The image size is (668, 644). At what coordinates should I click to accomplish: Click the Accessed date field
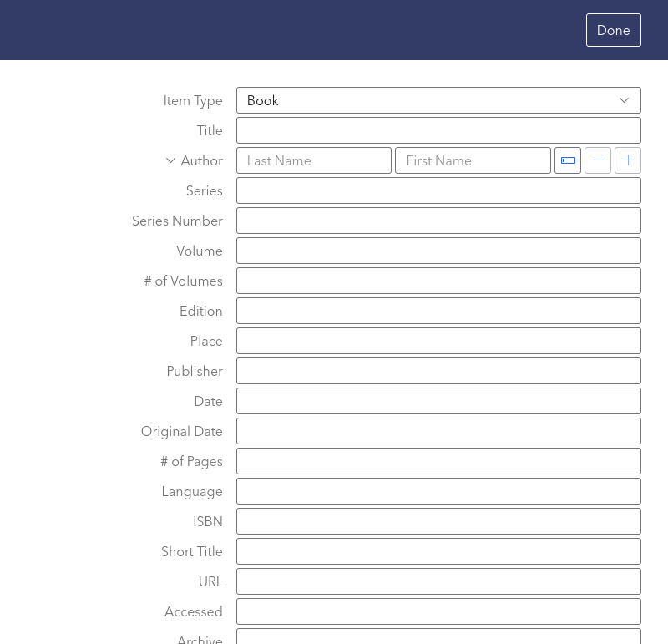[438, 611]
